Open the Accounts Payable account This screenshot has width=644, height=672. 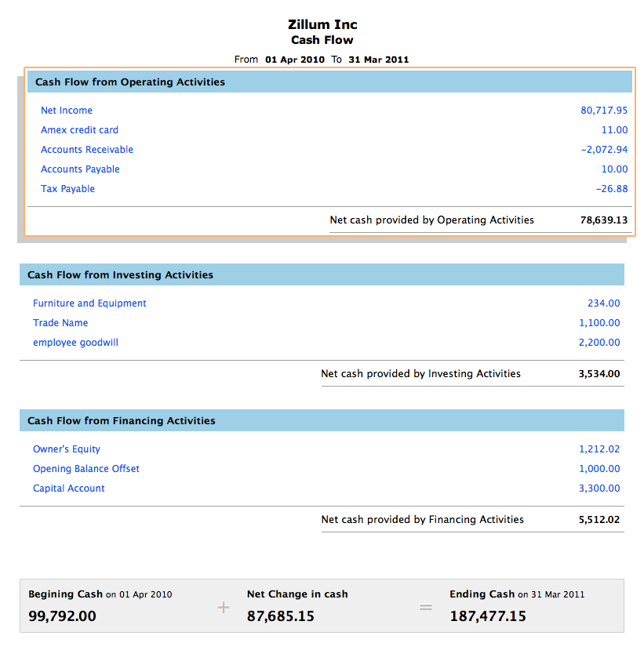pyautogui.click(x=80, y=169)
